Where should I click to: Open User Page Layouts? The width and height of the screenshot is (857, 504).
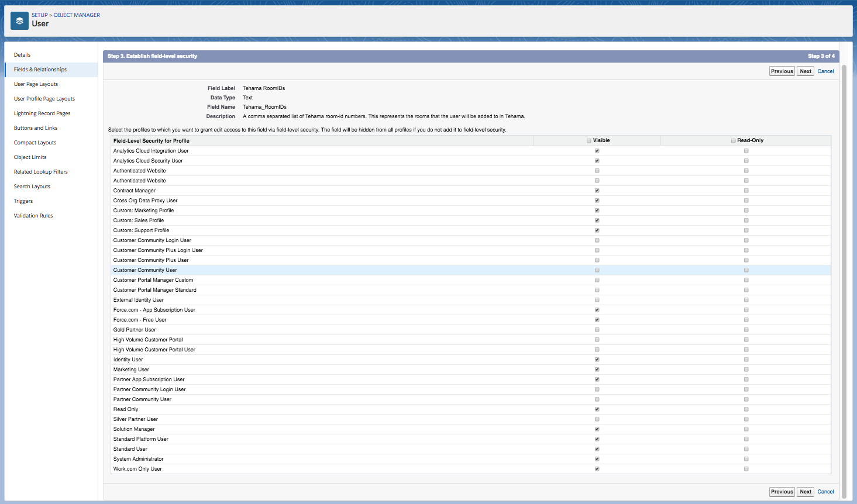pyautogui.click(x=36, y=84)
